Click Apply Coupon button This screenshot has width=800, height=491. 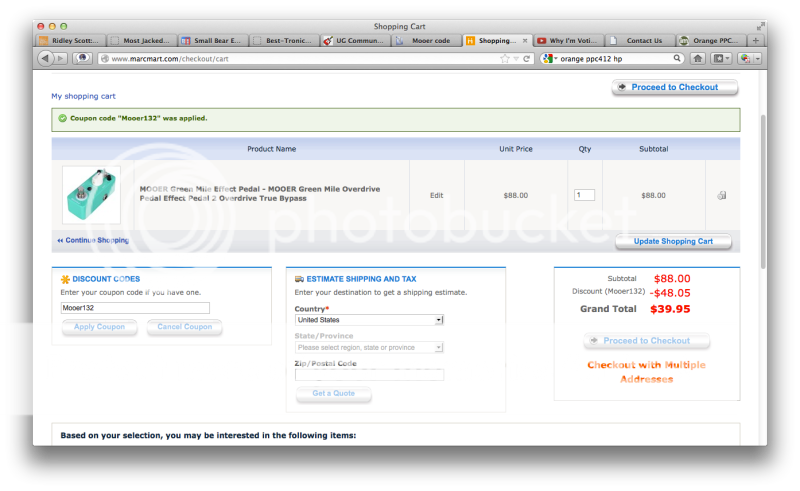coord(99,327)
